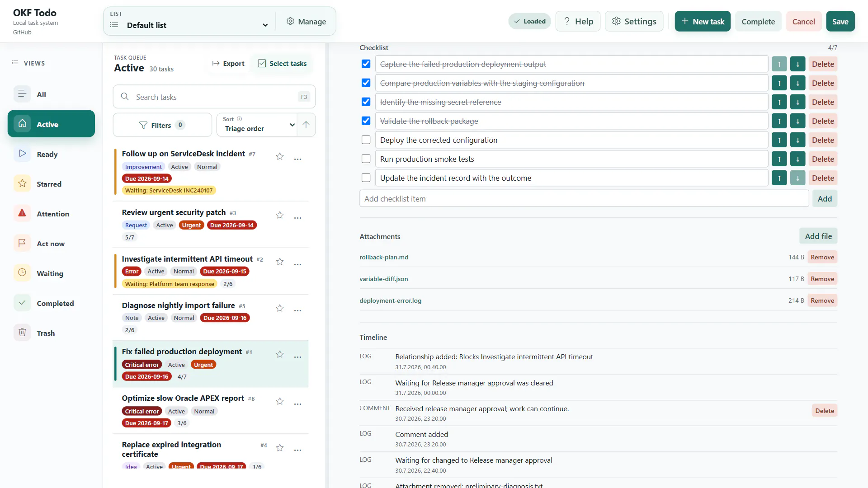This screenshot has width=868, height=488.
Task: Switch to the All view
Action: (x=51, y=94)
